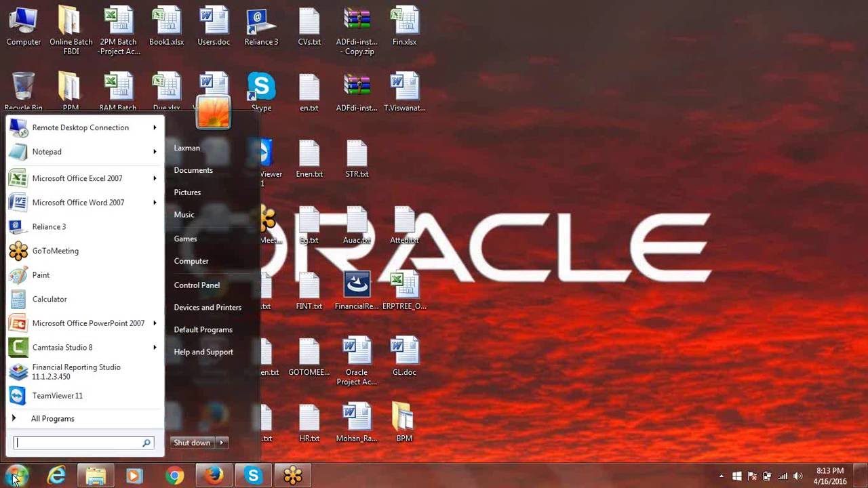Select the Enen.txt desktop file

coord(309,159)
